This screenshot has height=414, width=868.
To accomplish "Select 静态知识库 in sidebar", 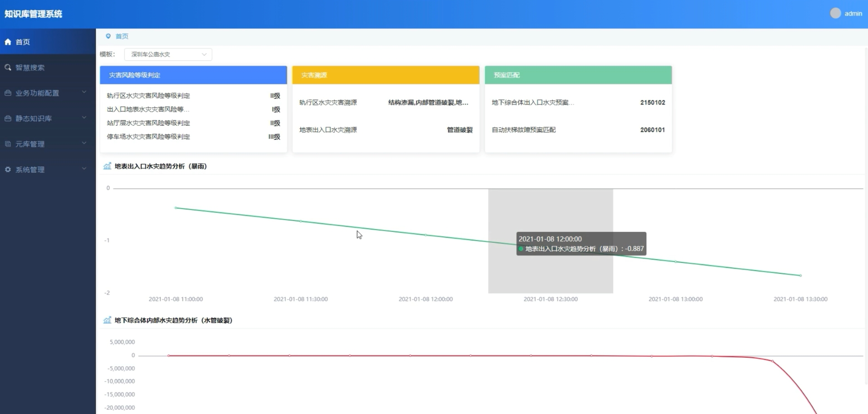I will point(48,118).
